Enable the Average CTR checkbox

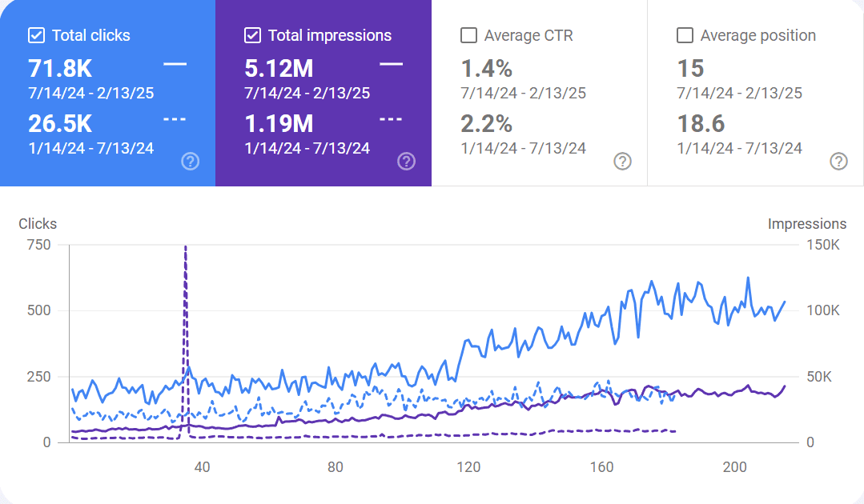coord(468,35)
